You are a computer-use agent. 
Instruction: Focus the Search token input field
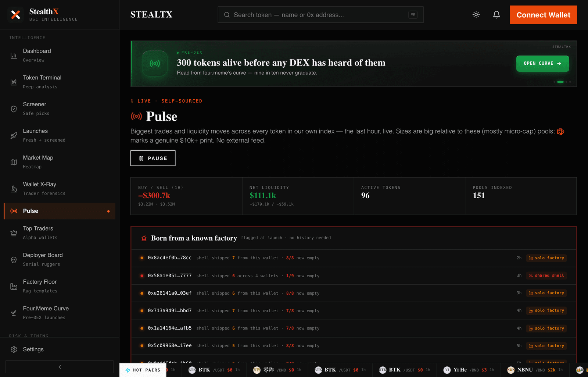(320, 15)
